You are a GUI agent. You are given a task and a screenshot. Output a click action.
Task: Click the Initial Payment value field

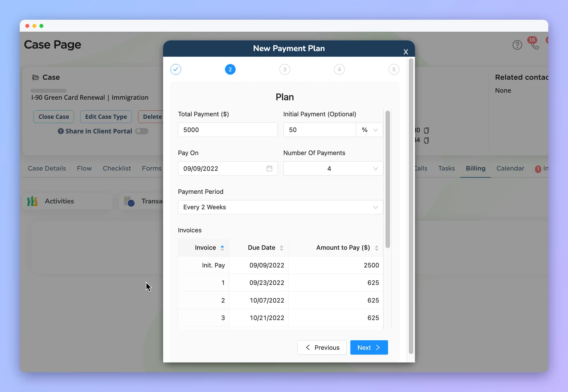320,130
